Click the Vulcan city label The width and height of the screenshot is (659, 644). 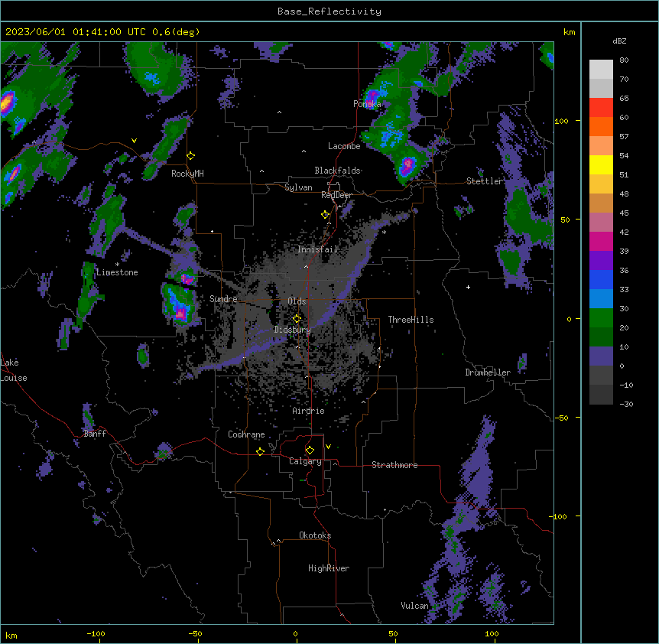coord(414,606)
